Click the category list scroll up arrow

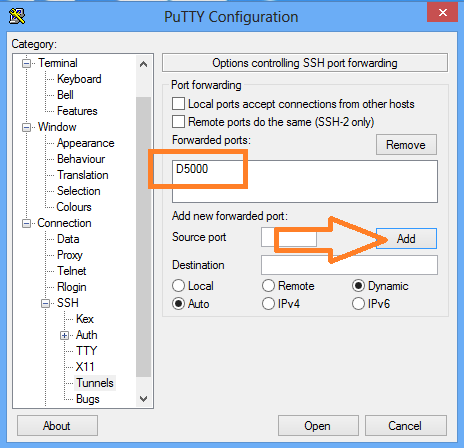pyautogui.click(x=144, y=64)
